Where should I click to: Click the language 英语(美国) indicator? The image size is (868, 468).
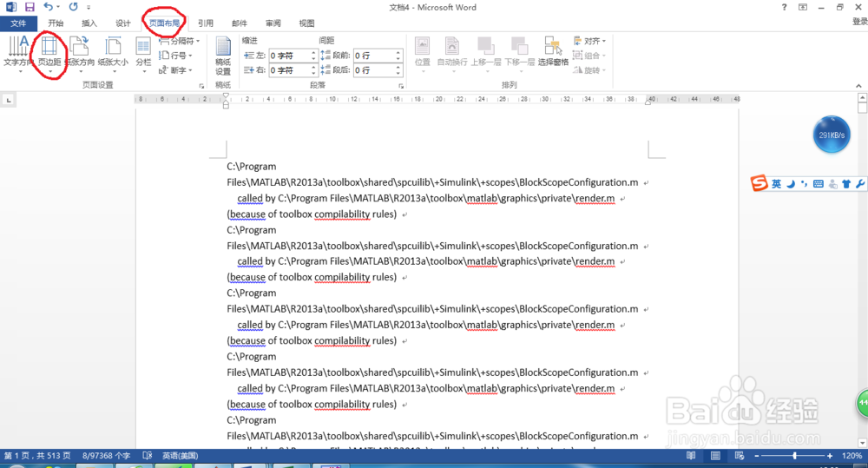pos(180,455)
